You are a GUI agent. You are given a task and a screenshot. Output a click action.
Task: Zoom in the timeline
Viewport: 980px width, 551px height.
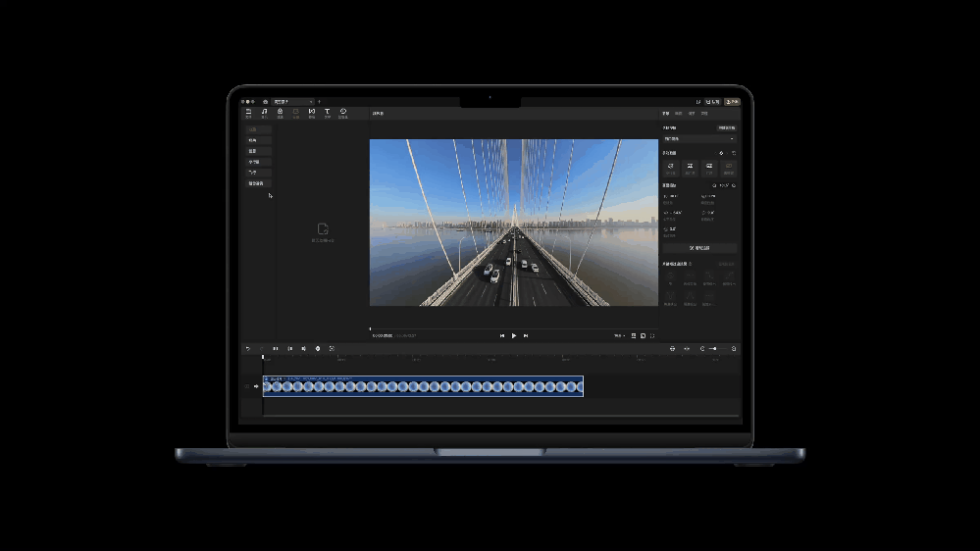(734, 349)
